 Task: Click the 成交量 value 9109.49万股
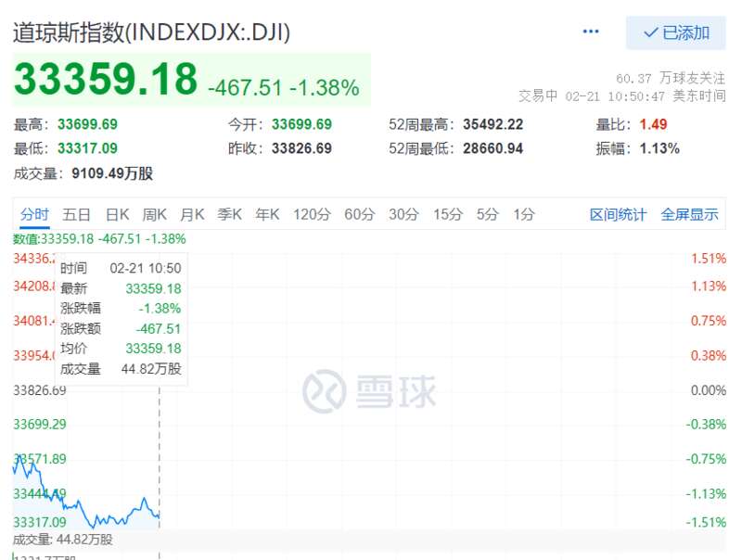(112, 173)
